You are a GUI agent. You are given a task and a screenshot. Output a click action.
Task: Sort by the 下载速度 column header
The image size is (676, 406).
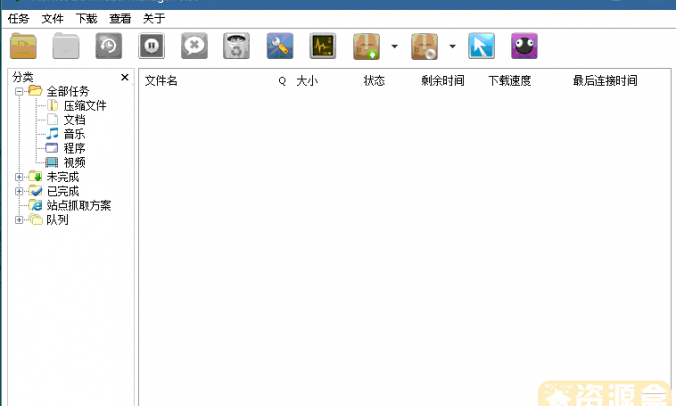click(x=510, y=81)
